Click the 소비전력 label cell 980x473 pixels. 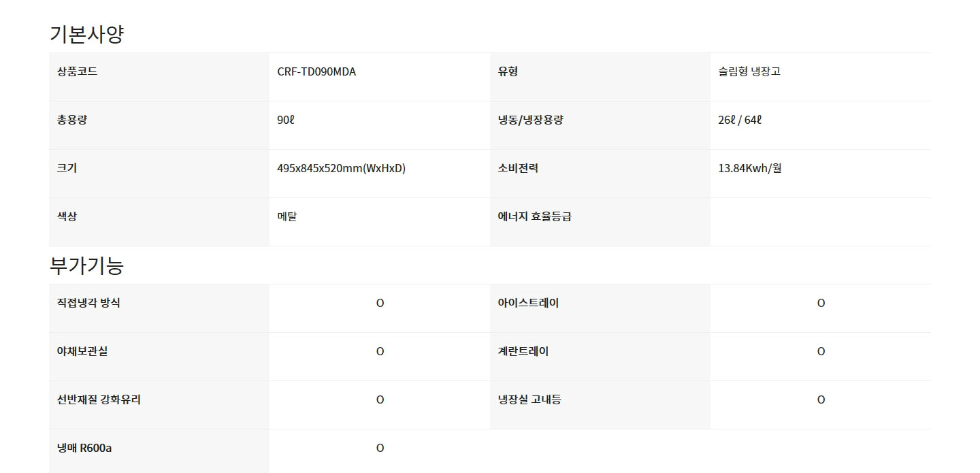pyautogui.click(x=600, y=174)
